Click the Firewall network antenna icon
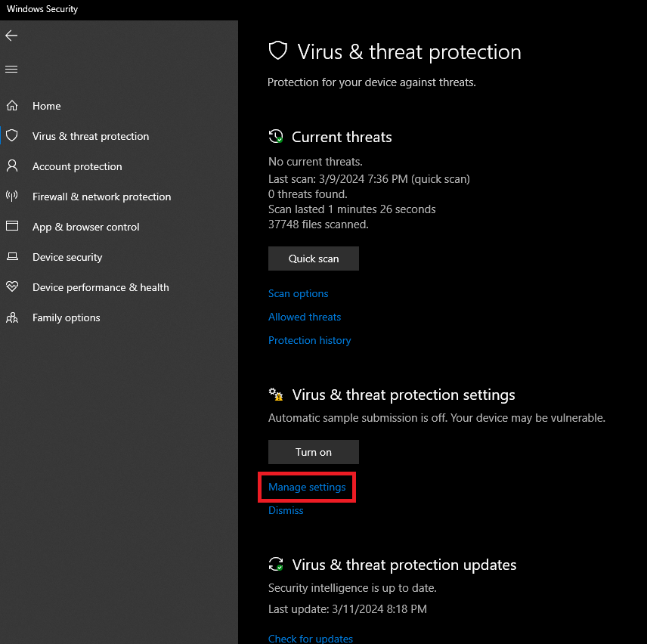The height and width of the screenshot is (644, 647). click(x=12, y=197)
